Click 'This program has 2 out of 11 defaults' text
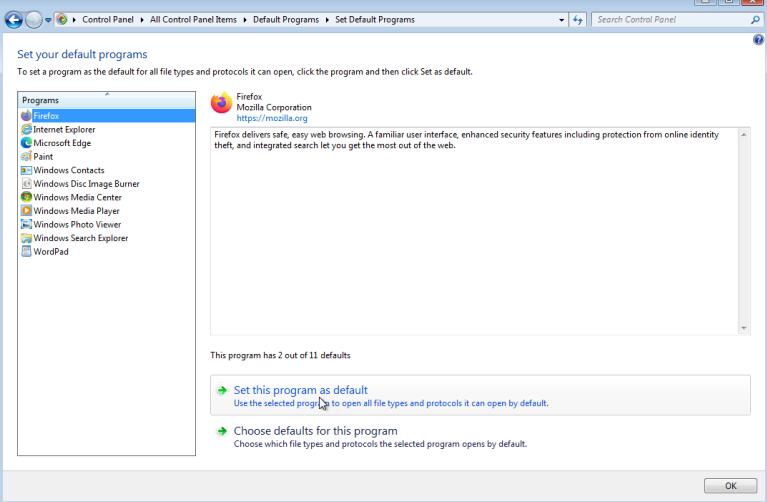 [x=280, y=355]
